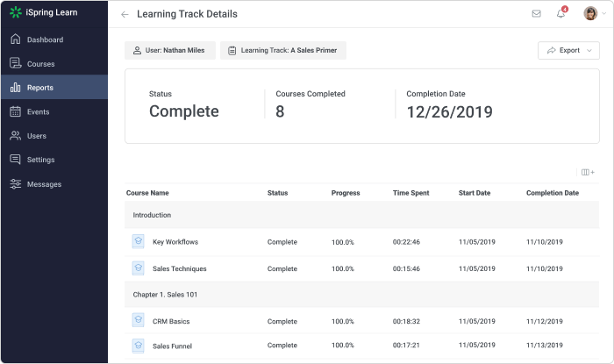Click Key Workflows 100.0% progress value

pos(343,242)
